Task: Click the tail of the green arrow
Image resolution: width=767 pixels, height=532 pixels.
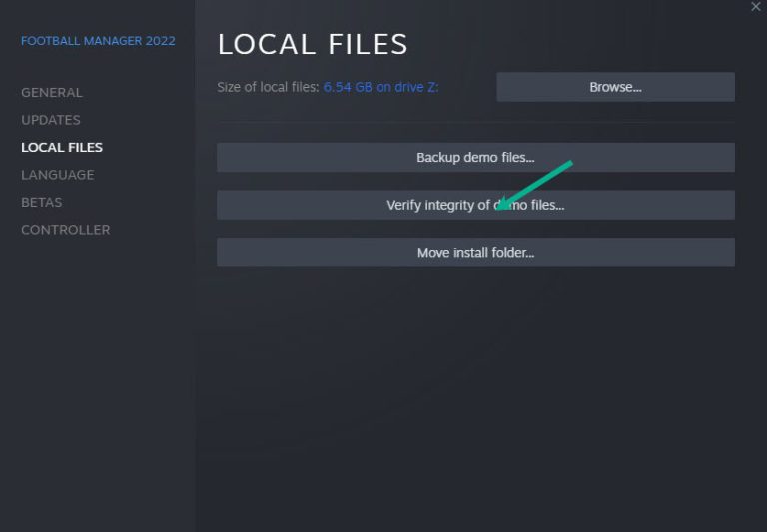Action: (x=568, y=164)
